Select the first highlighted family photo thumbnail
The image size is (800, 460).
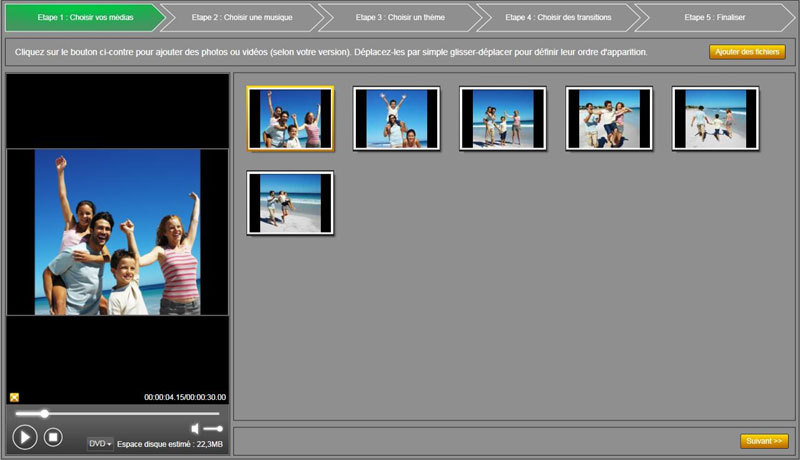(290, 119)
